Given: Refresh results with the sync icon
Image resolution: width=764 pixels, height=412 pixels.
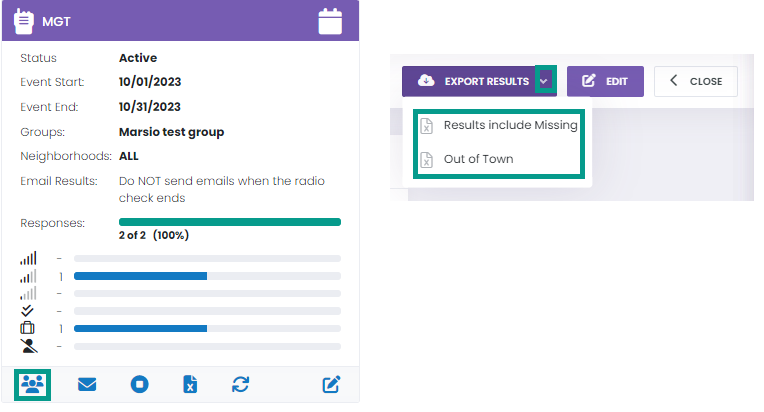Looking at the screenshot, I should point(240,384).
